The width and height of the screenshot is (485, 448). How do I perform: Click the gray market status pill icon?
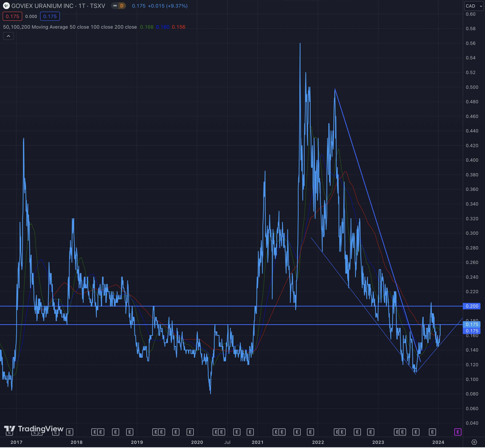coord(115,6)
